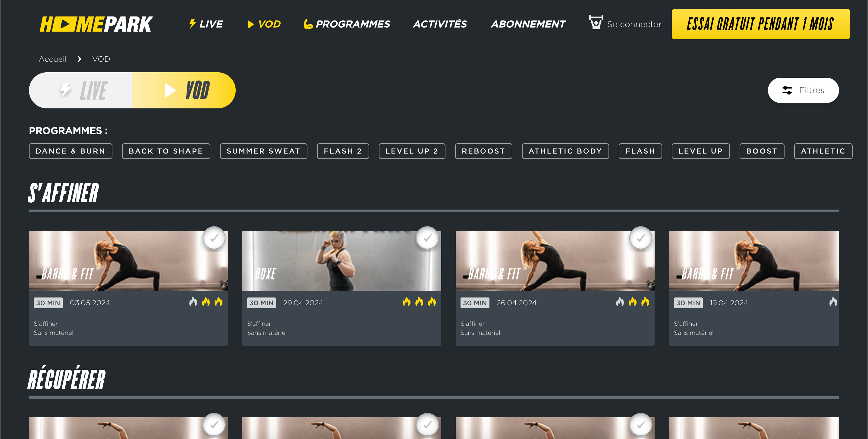The image size is (868, 439).
Task: Open the second Récupérer video thumbnail
Action: tap(341, 428)
